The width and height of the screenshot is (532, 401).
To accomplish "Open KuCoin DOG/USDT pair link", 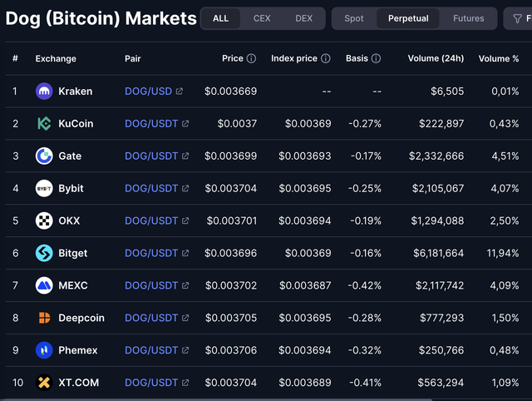I will click(x=151, y=124).
